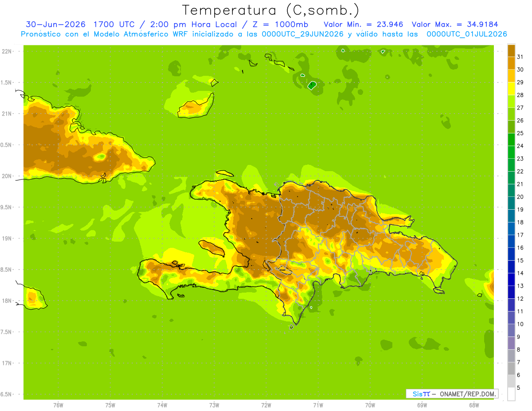Screen dimensions: 532x411
Task: Select "2:00 pm Hora Local" text
Action: point(193,24)
